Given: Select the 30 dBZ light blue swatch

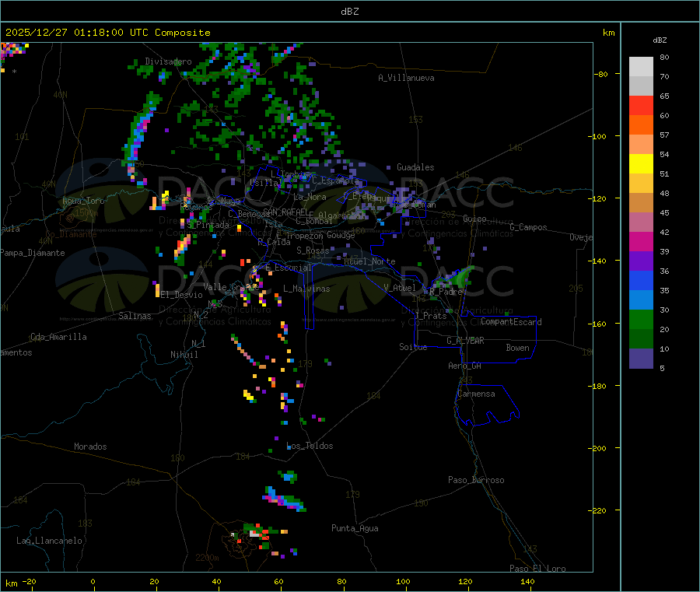Looking at the screenshot, I should tap(641, 300).
